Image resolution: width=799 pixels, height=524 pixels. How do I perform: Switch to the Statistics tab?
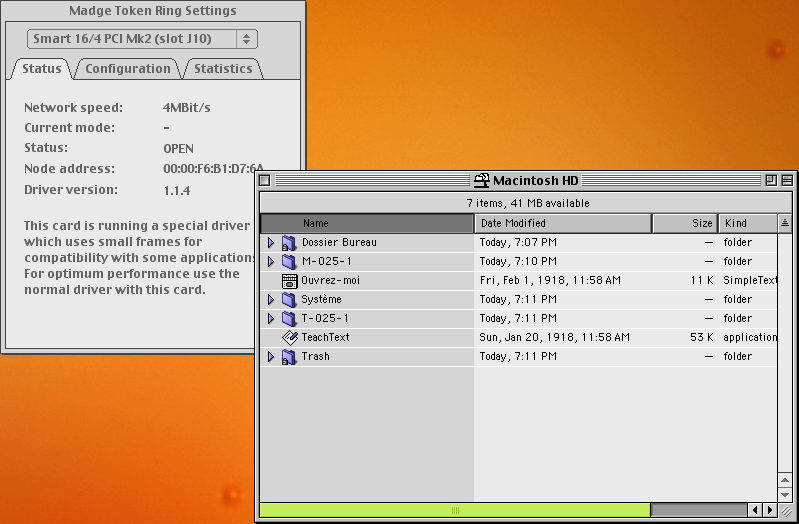tap(223, 69)
